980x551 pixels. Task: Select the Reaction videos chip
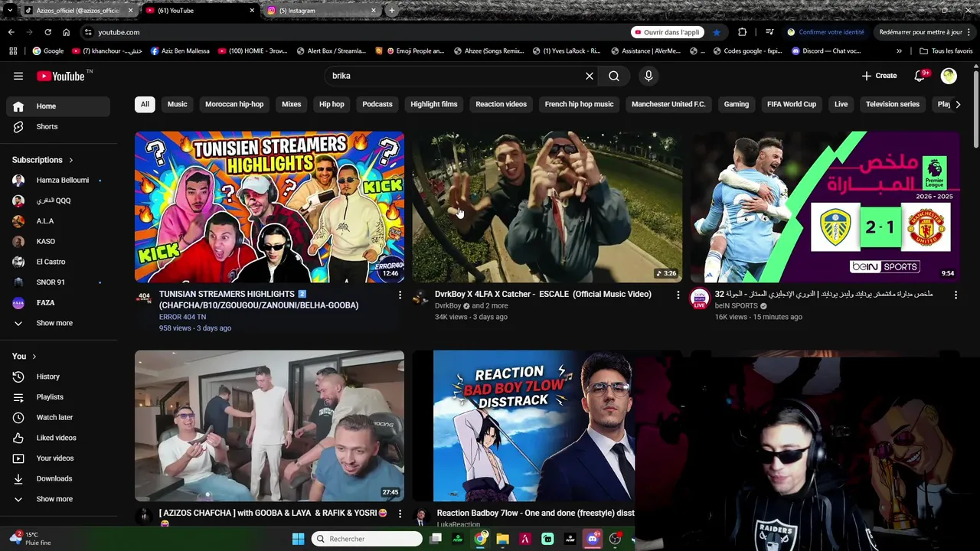501,104
